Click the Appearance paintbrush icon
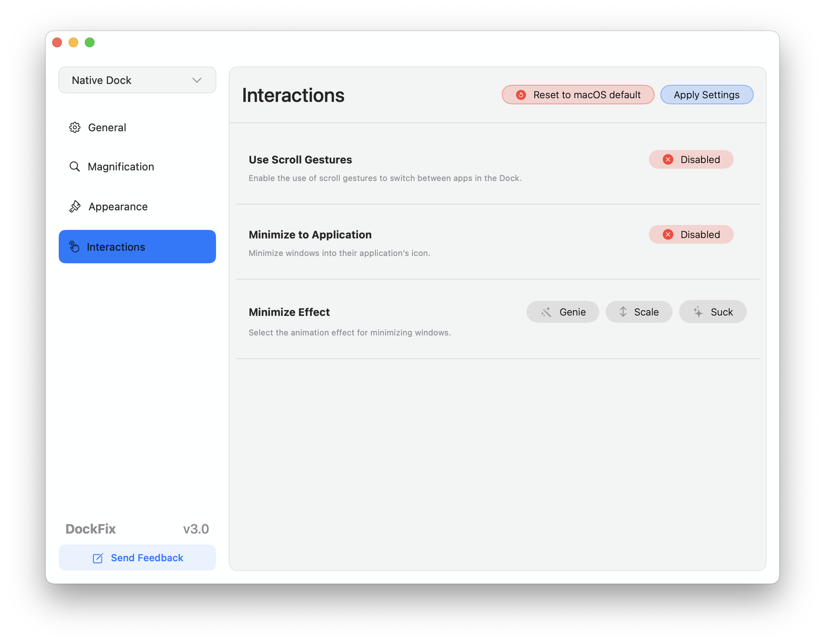The width and height of the screenshot is (825, 644). click(x=75, y=207)
